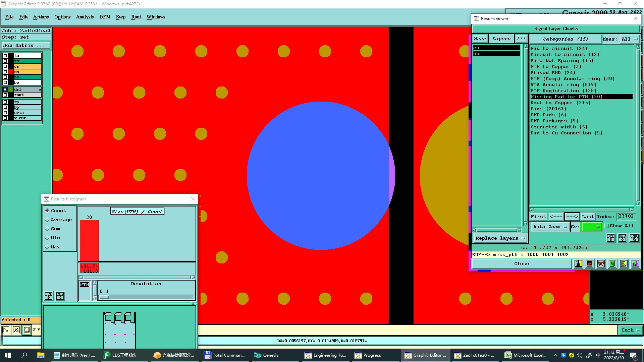Click the yellow notes page icon

click(624, 264)
